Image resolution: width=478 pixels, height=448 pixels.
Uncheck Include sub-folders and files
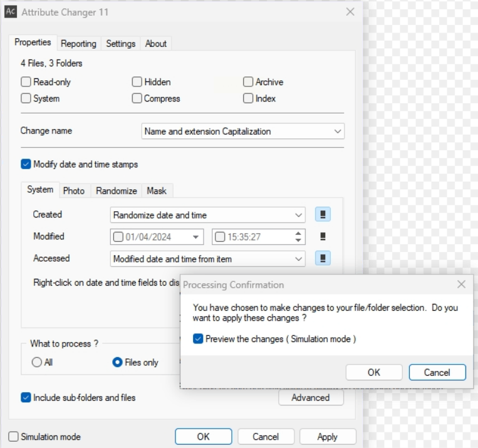[x=26, y=398]
